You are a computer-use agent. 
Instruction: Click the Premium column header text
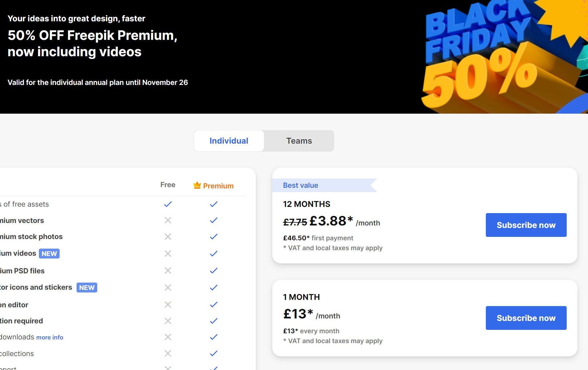(218, 186)
